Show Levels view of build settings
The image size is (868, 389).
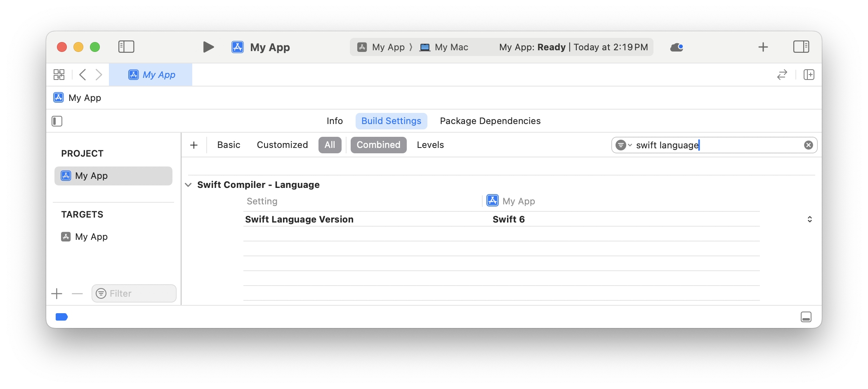tap(430, 145)
